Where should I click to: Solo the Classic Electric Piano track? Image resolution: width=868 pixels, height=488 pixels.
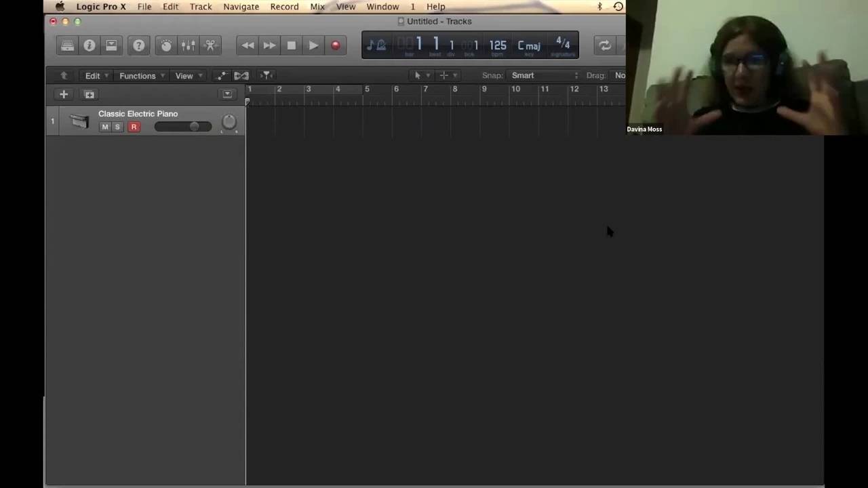tap(117, 127)
